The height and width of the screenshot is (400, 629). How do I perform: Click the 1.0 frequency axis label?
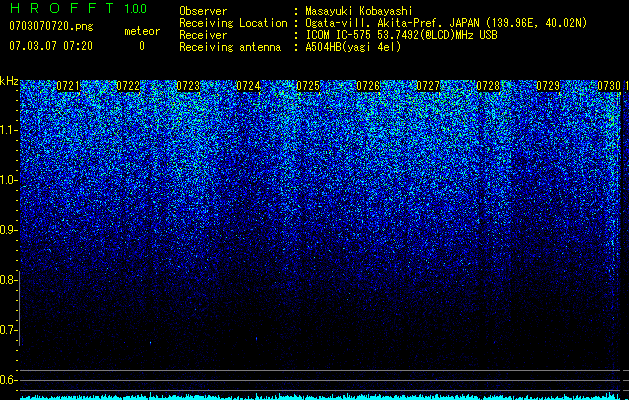9,180
